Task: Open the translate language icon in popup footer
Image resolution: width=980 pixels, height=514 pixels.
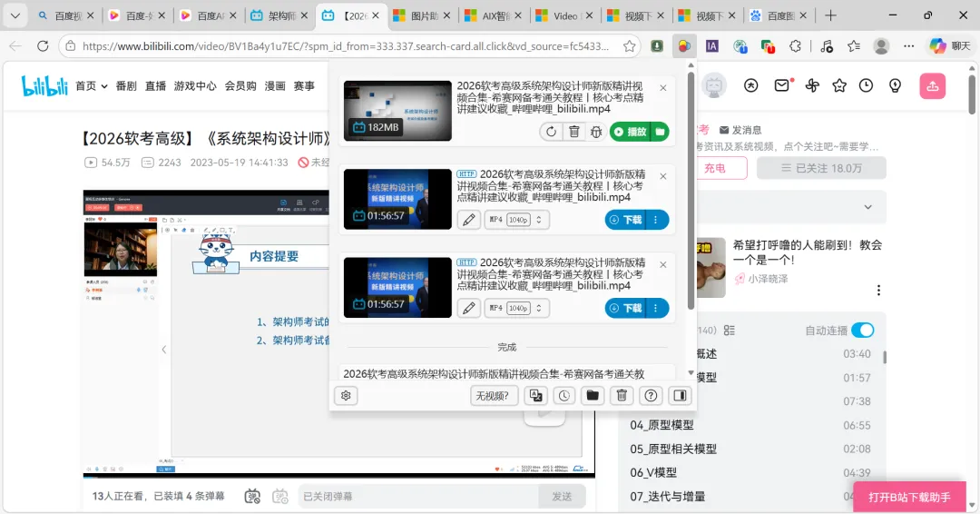Action: pyautogui.click(x=535, y=396)
